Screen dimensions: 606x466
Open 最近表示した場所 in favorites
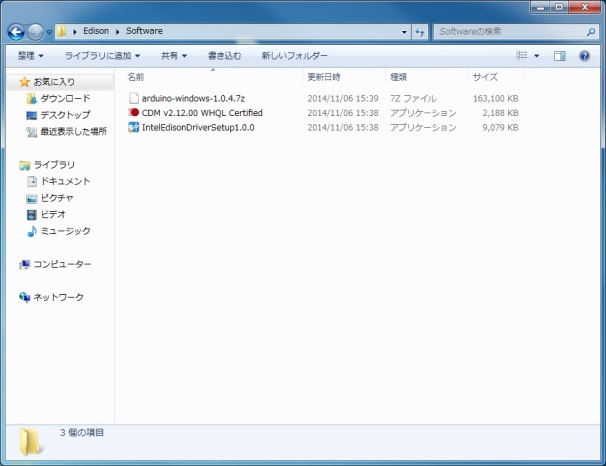point(74,132)
